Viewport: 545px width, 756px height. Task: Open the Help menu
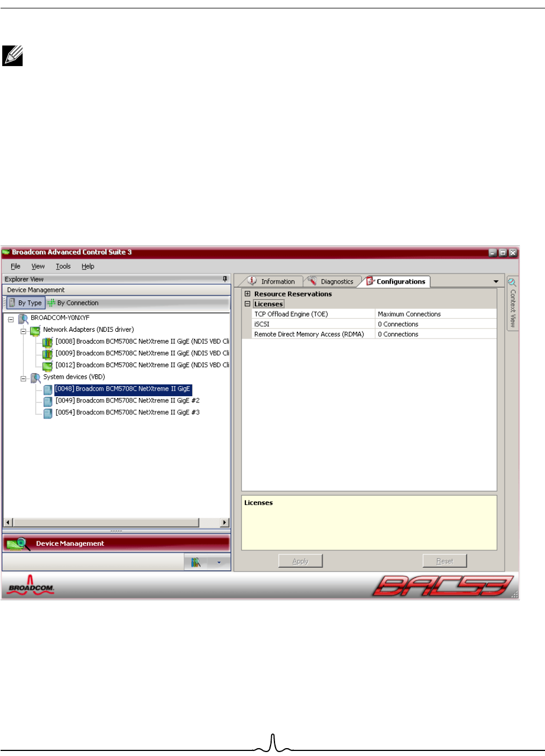88,266
